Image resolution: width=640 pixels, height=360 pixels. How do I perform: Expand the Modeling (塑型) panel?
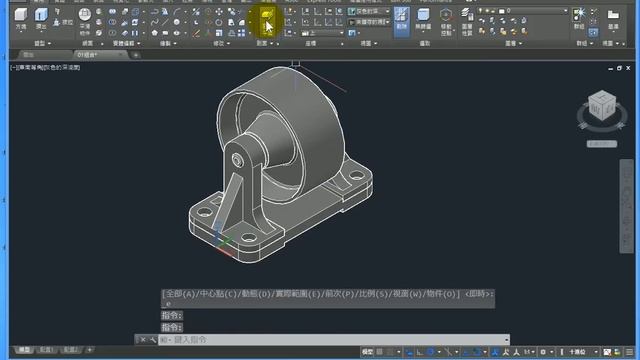[x=42, y=43]
